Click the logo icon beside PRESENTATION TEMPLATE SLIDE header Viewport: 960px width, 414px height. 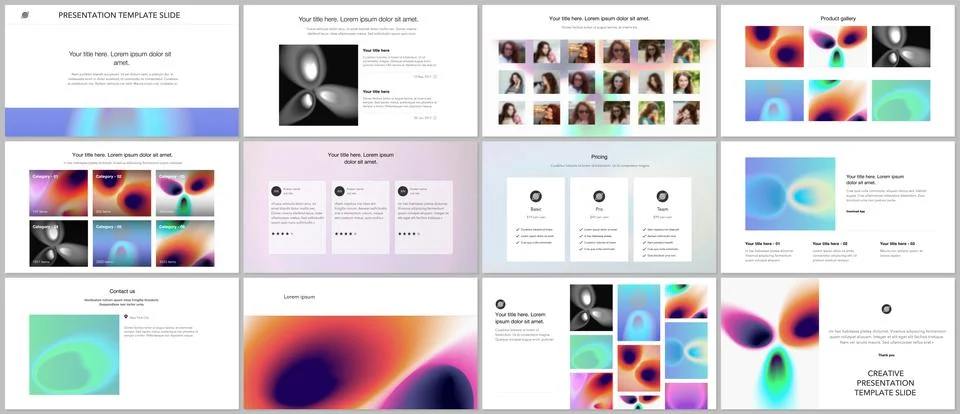[24, 15]
